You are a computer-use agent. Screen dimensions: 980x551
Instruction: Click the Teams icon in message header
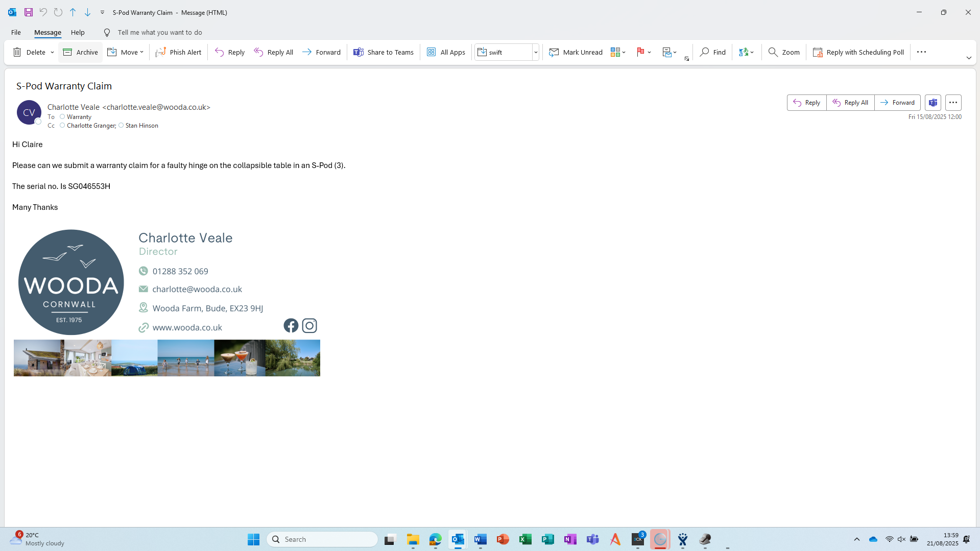pos(933,103)
